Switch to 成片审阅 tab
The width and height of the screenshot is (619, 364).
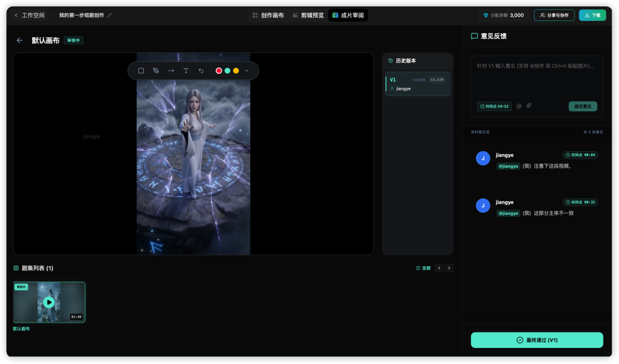[x=348, y=15]
